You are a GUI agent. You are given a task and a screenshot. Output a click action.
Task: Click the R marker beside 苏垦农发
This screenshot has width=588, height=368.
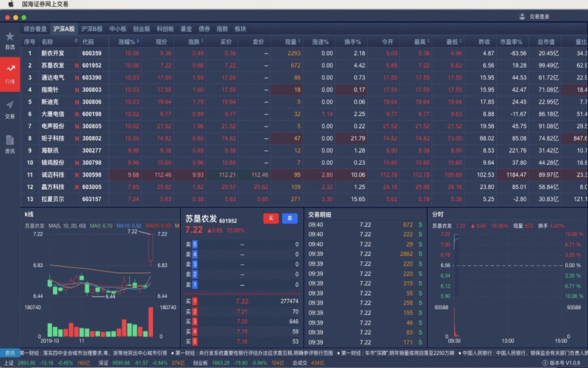(x=76, y=66)
